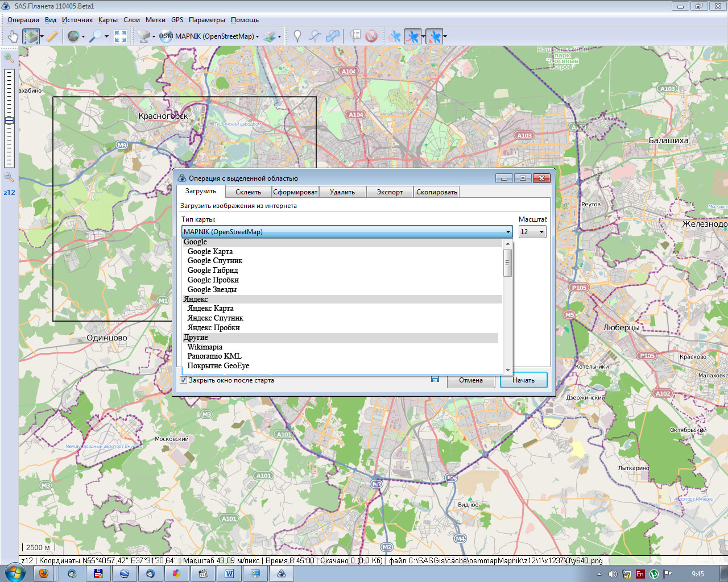Add a new placemark pin
728x582 pixels.
297,36
